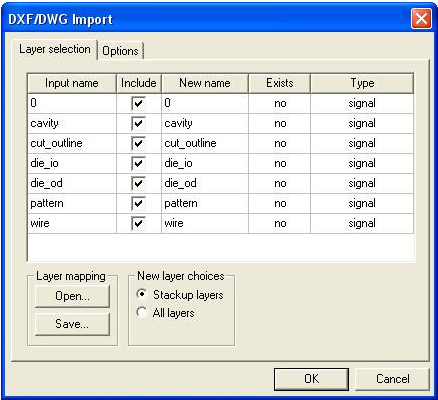Change the Type cell of wire row

(362, 224)
